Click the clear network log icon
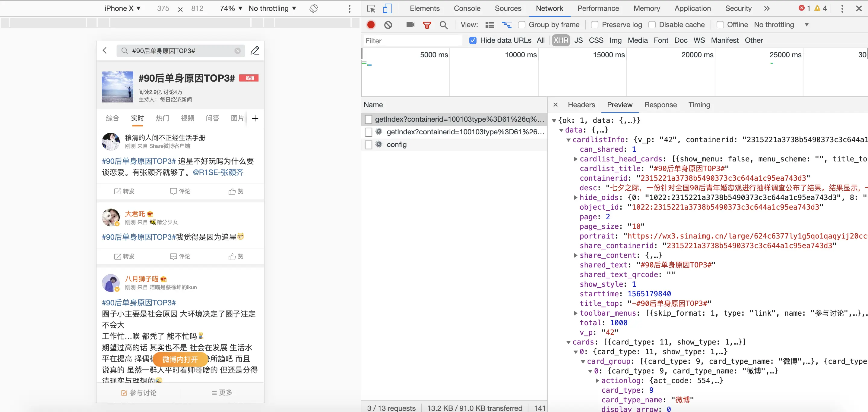 388,25
